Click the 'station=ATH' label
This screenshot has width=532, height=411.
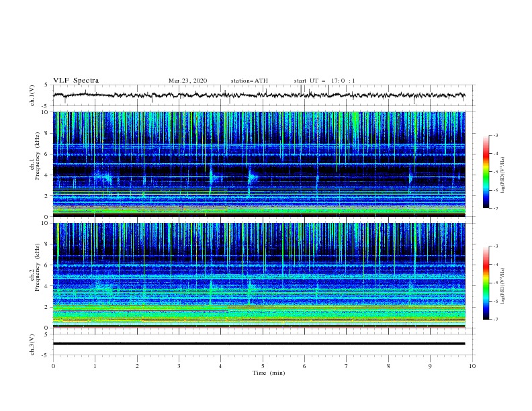[x=249, y=81]
